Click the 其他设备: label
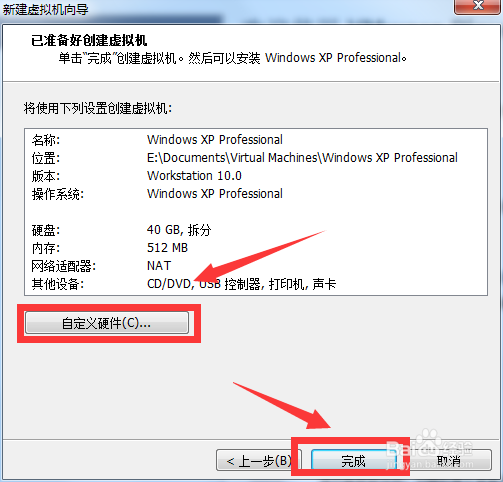503x482 pixels. point(58,284)
